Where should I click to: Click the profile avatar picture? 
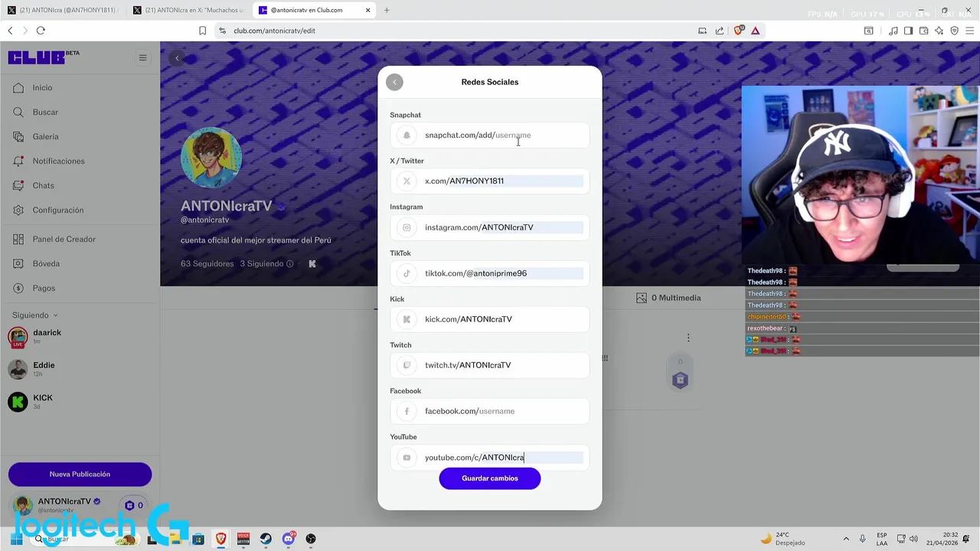pyautogui.click(x=211, y=158)
